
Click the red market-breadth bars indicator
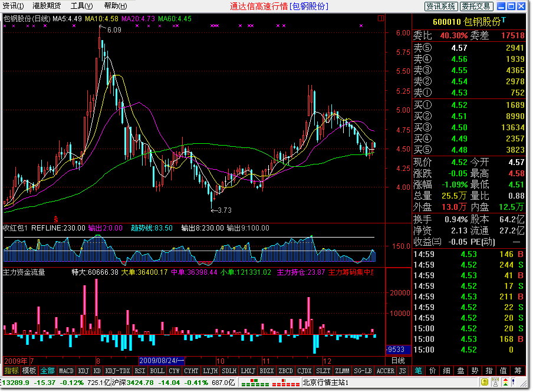[x=286, y=384]
